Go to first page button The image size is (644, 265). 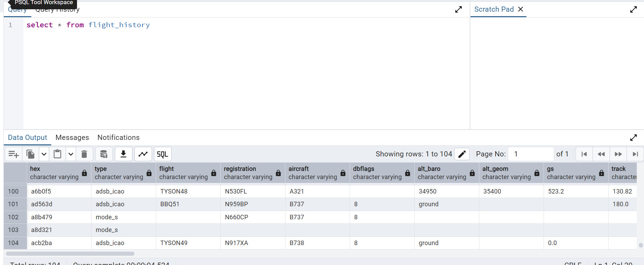(584, 154)
